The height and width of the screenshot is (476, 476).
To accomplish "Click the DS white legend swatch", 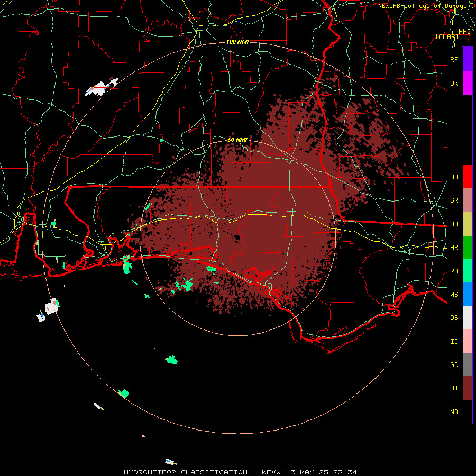I will point(467,317).
